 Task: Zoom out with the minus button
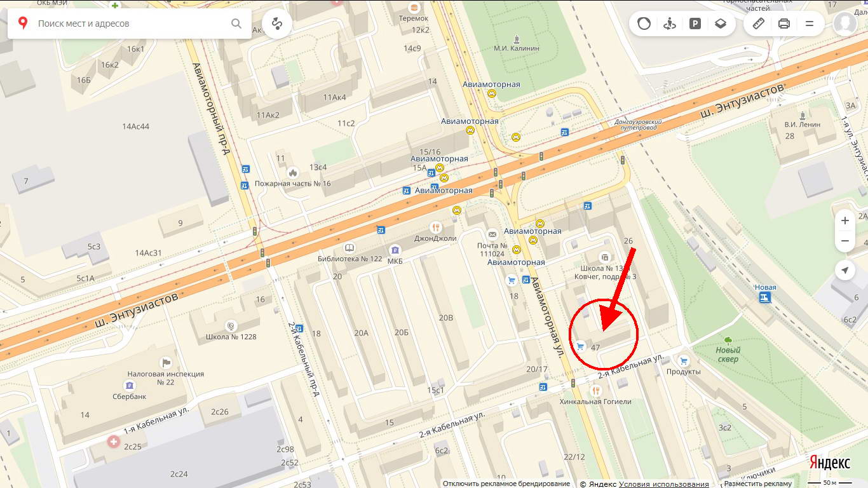(x=844, y=241)
